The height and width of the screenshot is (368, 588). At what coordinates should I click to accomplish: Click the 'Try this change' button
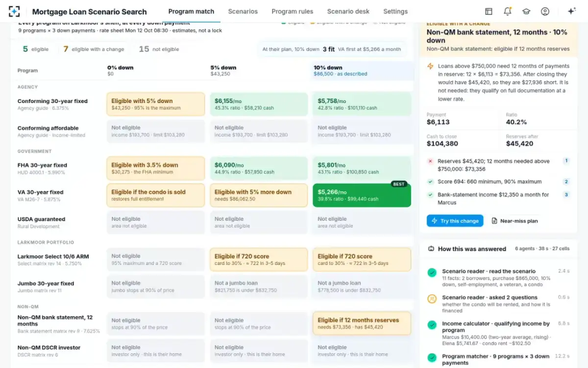pos(455,221)
